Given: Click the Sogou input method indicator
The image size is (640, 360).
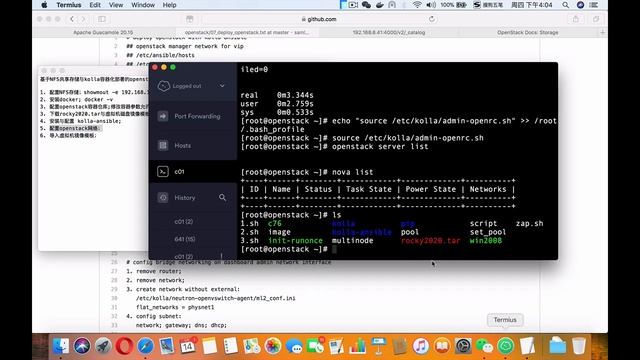Looking at the screenshot, I should tap(488, 5).
